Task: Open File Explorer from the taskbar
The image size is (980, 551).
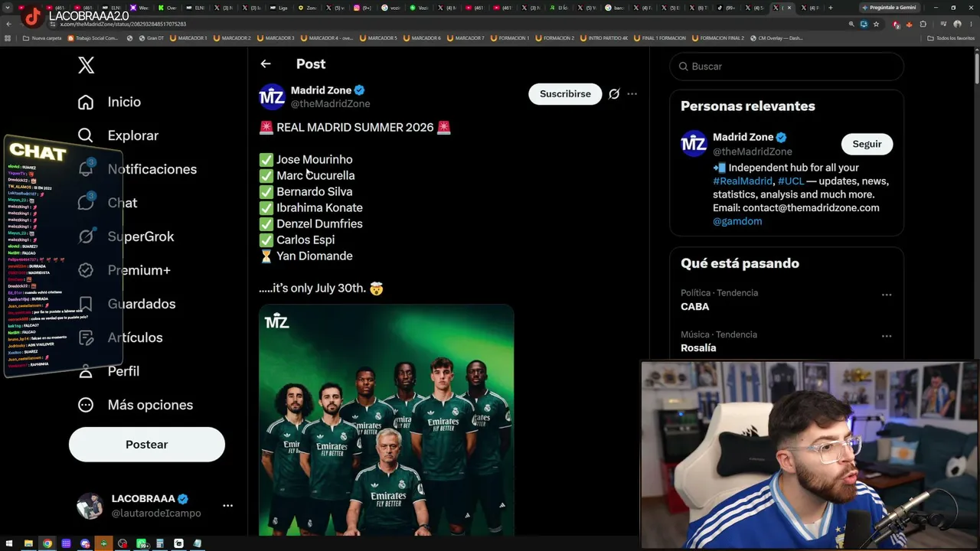Action: click(x=28, y=543)
